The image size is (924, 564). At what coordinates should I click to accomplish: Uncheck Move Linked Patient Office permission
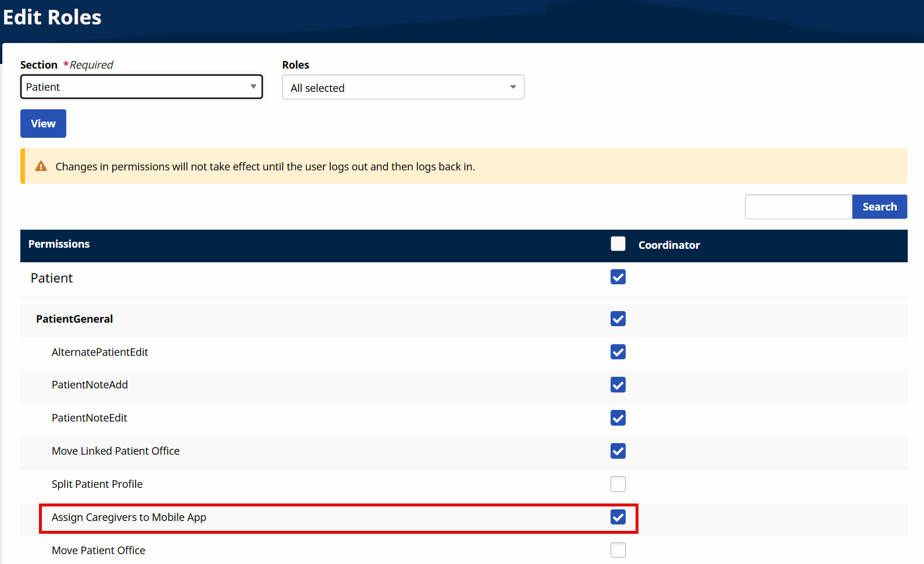(x=618, y=451)
